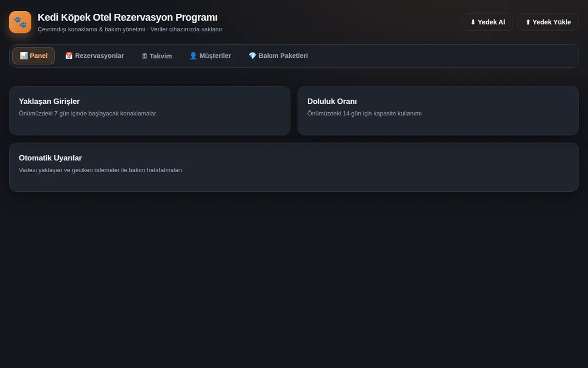Click the Otomatik Uyarılar heading
Screen dimensions: 588x368
tap(50, 158)
